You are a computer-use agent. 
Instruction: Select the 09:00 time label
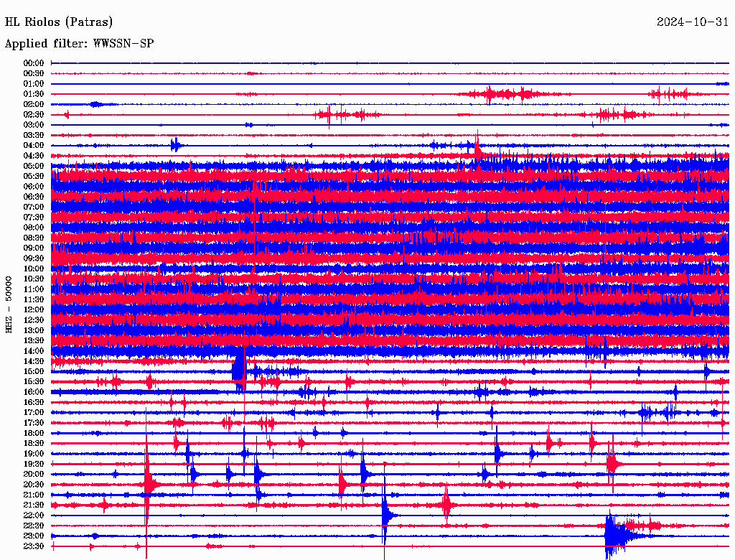(34, 248)
